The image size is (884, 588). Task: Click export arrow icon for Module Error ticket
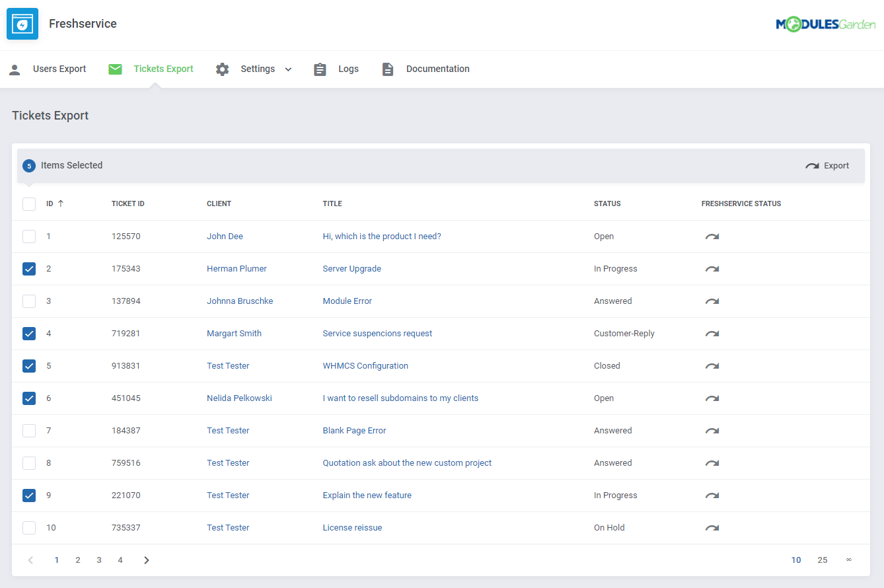point(712,301)
